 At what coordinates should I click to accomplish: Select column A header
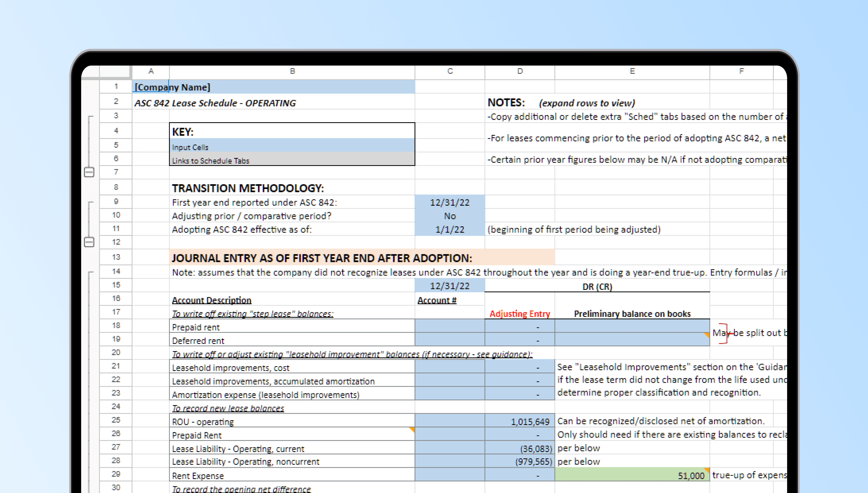pos(151,71)
